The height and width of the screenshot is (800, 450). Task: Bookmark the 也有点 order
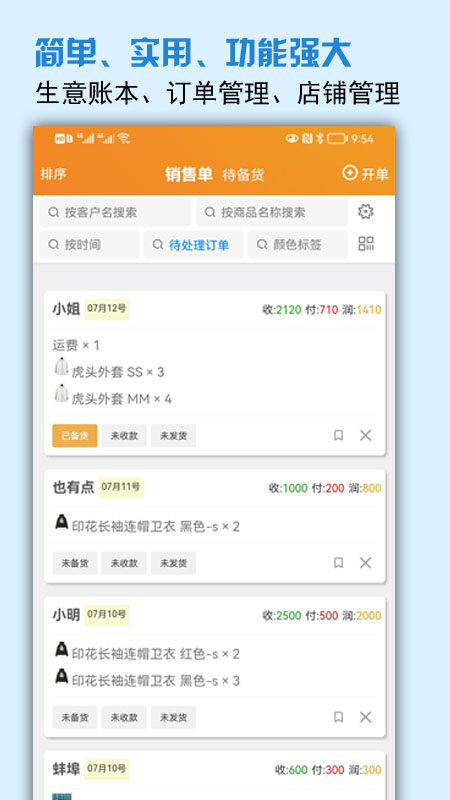[x=338, y=563]
